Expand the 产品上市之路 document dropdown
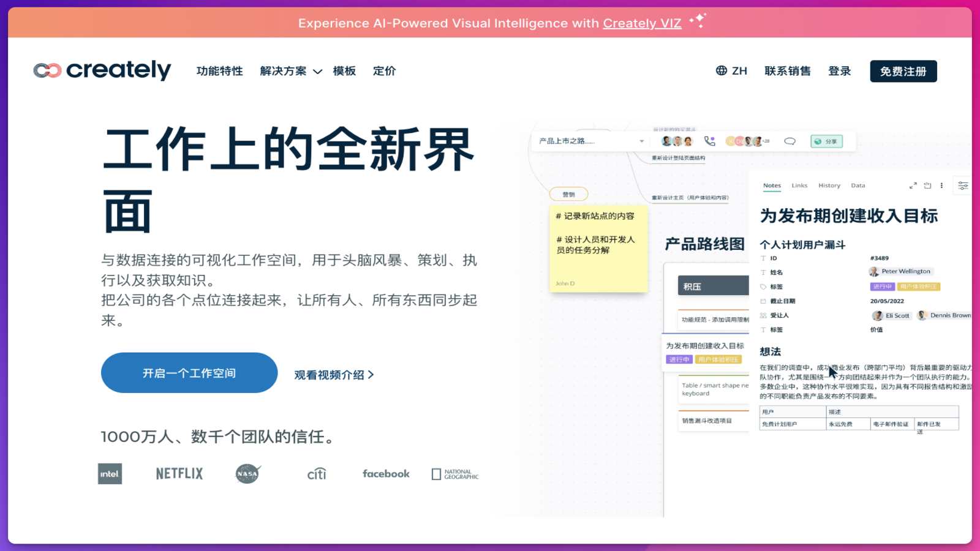The height and width of the screenshot is (551, 980). point(641,141)
